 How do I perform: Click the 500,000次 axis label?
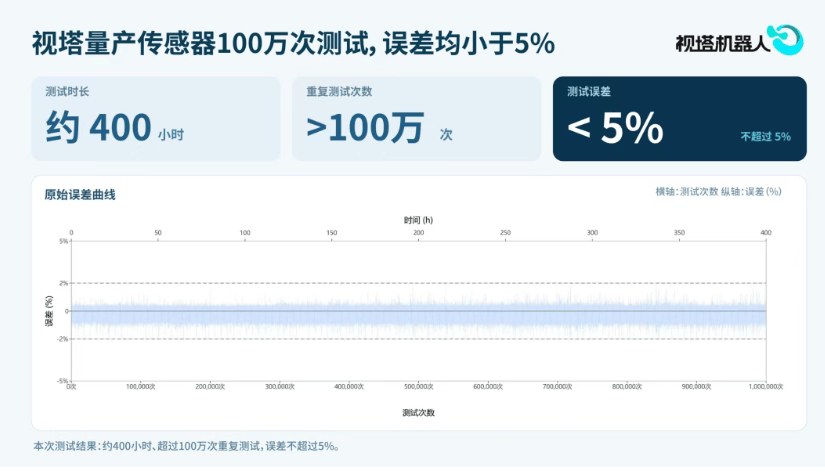[419, 387]
